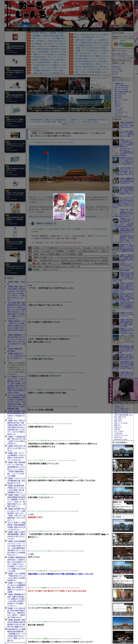Image resolution: width=138 pixels, height=644 pixels.
Task: Open top thumbnail 【朗報】内田梨瑚被告
Action: (x=37, y=86)
